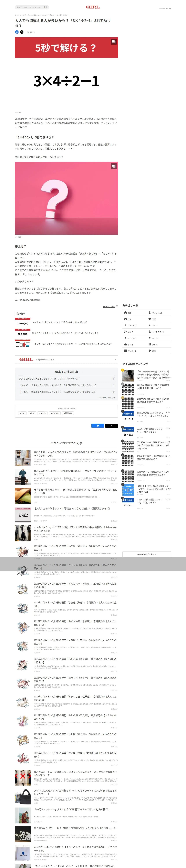Open the 6Lと5Lの容器で2L quiz article
The width and height of the screenshot is (186, 868).
pos(66,344)
